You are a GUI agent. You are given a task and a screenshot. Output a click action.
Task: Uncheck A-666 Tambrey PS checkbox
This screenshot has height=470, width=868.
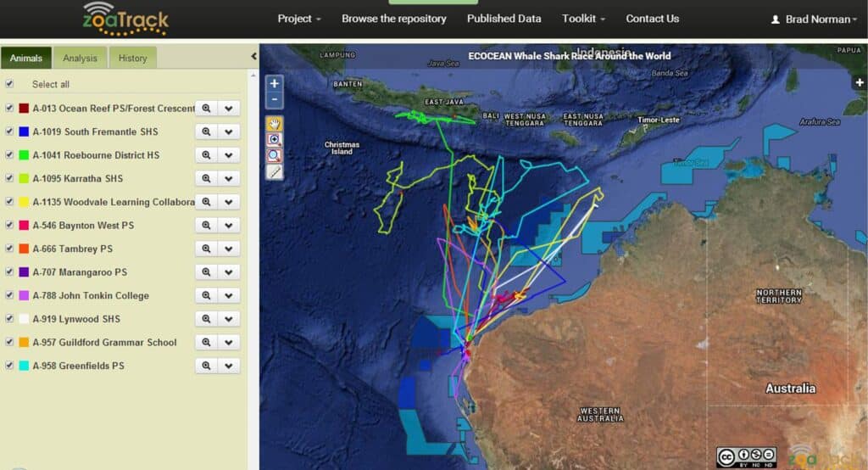9,249
